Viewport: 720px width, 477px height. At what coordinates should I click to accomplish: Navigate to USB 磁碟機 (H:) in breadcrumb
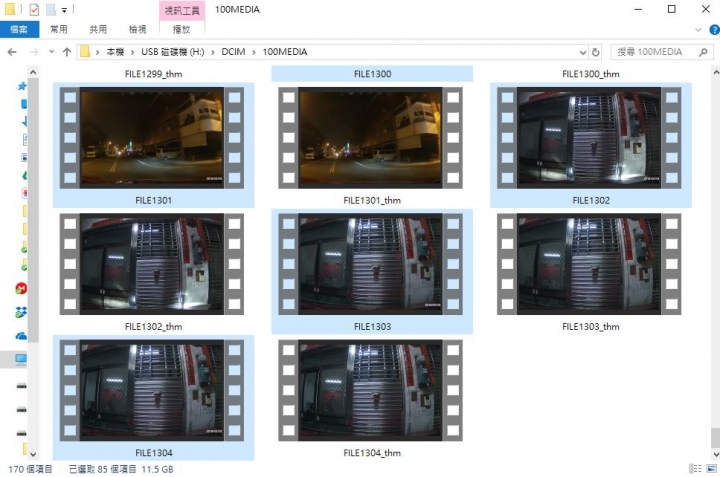(x=173, y=52)
